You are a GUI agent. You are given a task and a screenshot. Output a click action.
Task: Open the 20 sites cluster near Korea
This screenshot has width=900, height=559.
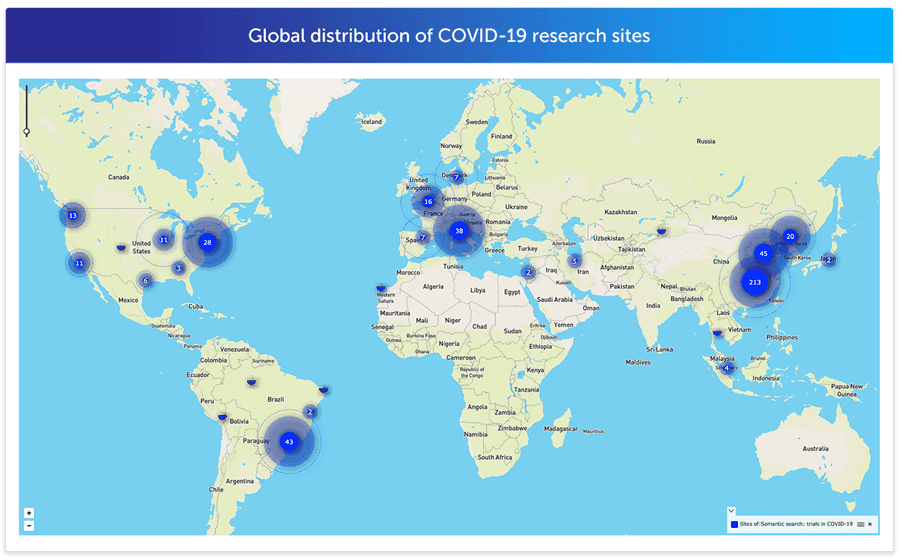click(x=790, y=236)
